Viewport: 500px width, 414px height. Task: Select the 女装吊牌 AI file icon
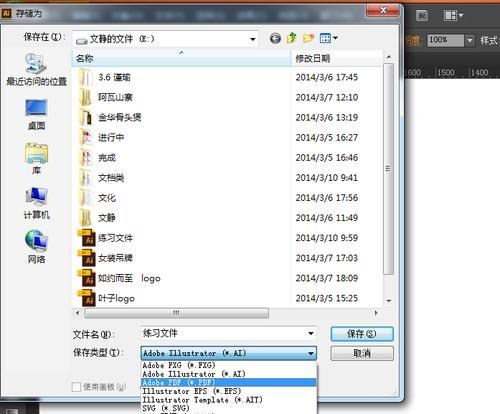click(86, 258)
